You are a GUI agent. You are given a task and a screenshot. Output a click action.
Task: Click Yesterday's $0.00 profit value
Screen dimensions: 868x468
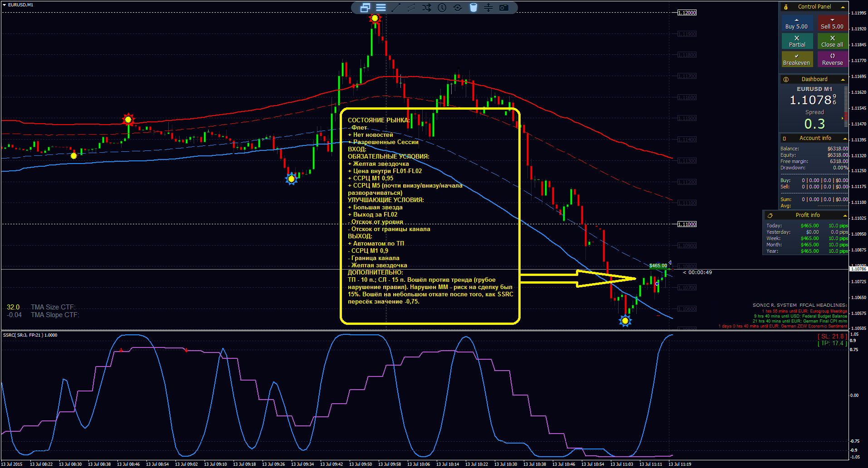coord(812,232)
